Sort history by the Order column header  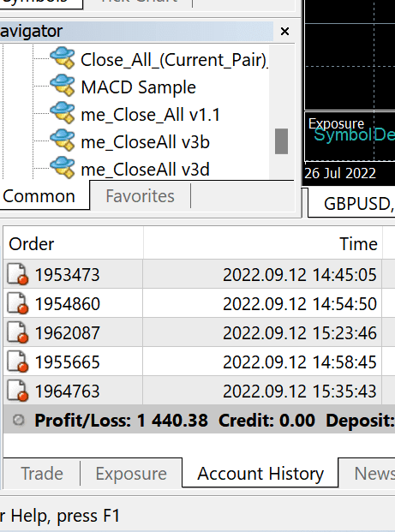[74, 244]
